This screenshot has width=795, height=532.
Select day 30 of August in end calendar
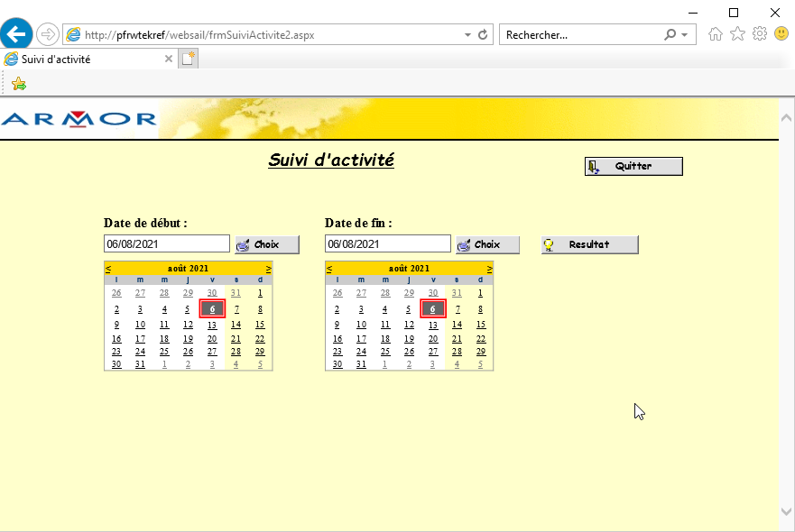pos(337,364)
